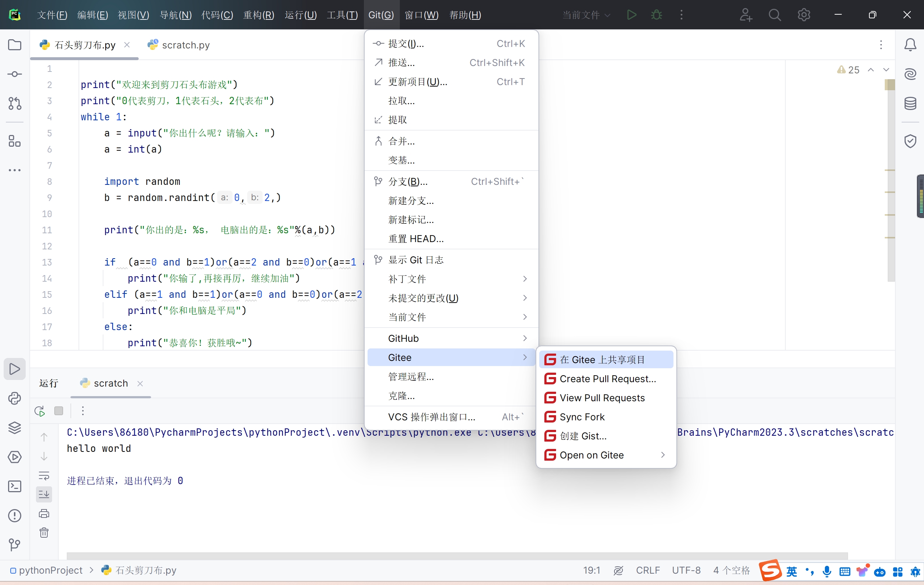Open the Project folder tool window
This screenshot has height=585, width=924.
tap(15, 45)
